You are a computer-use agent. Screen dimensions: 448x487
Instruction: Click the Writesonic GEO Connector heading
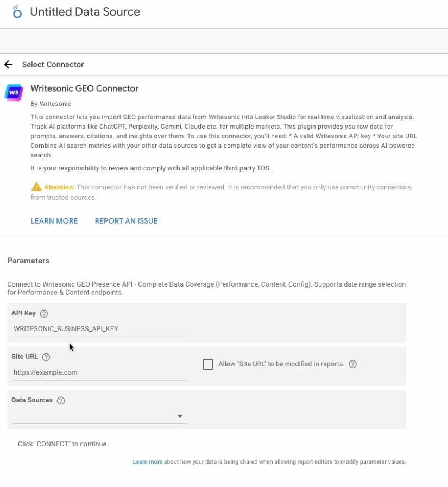point(85,88)
